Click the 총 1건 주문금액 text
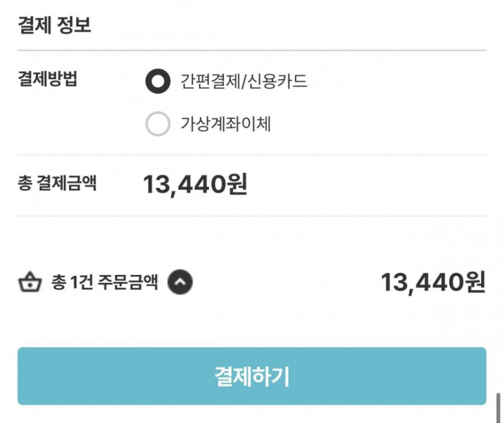504x423 pixels. 105,282
